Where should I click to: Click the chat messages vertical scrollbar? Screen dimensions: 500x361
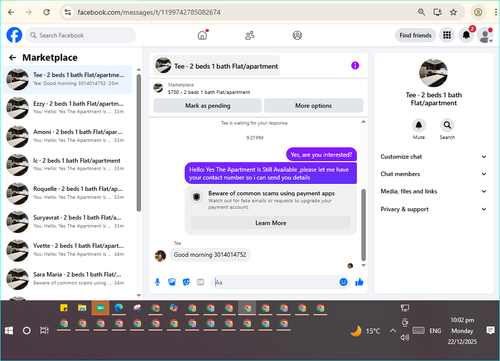[363, 225]
